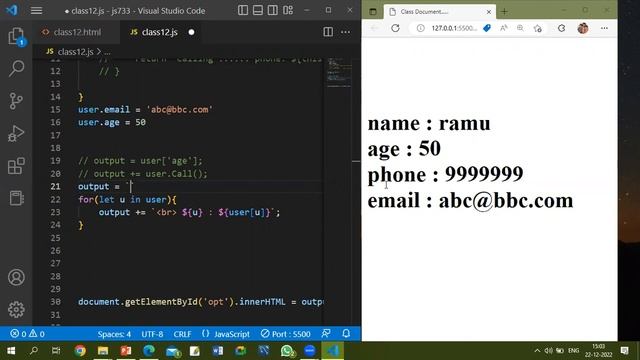640x360 pixels.
Task: Open File Explorer from the taskbar
Action: (103, 351)
